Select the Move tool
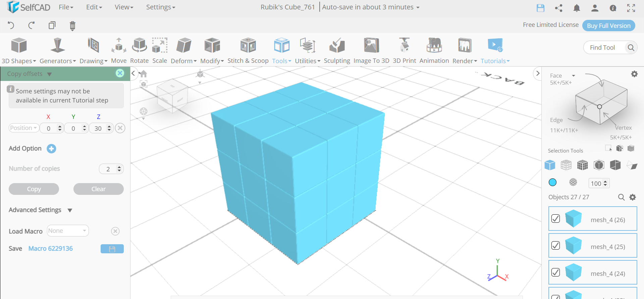 119,51
